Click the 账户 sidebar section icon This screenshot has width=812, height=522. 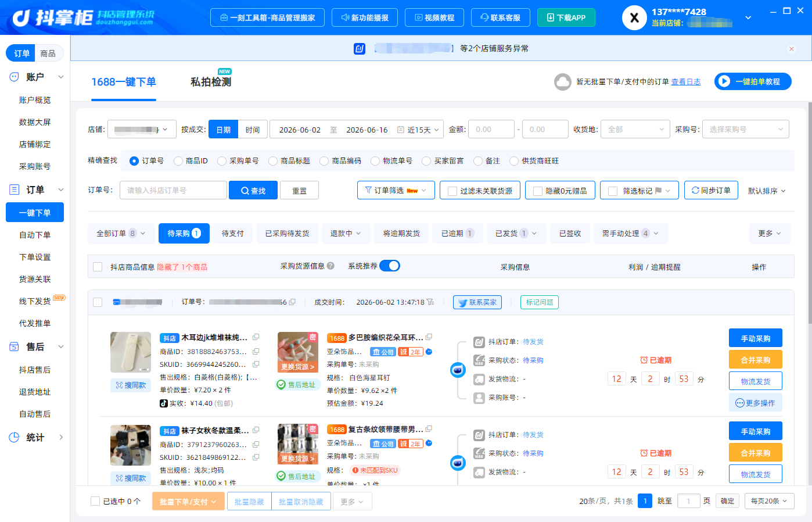14,77
